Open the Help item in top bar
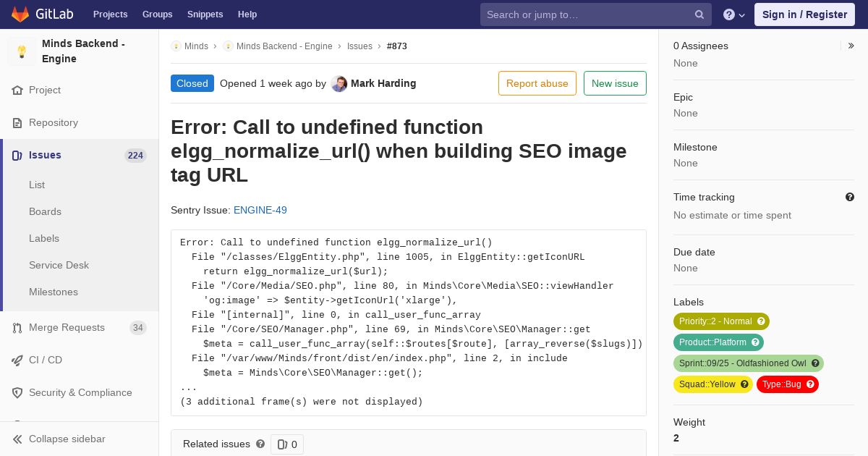868x456 pixels. (247, 14)
